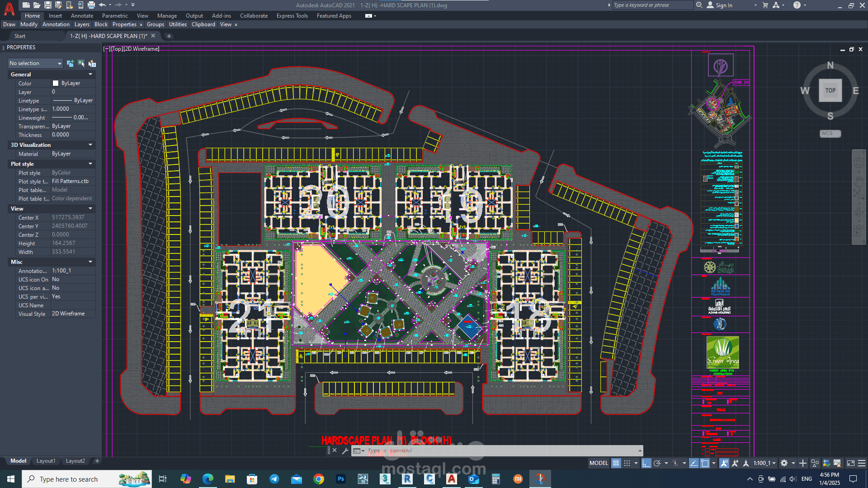
Task: Toggle Snap mode dotted grid button
Action: [627, 463]
